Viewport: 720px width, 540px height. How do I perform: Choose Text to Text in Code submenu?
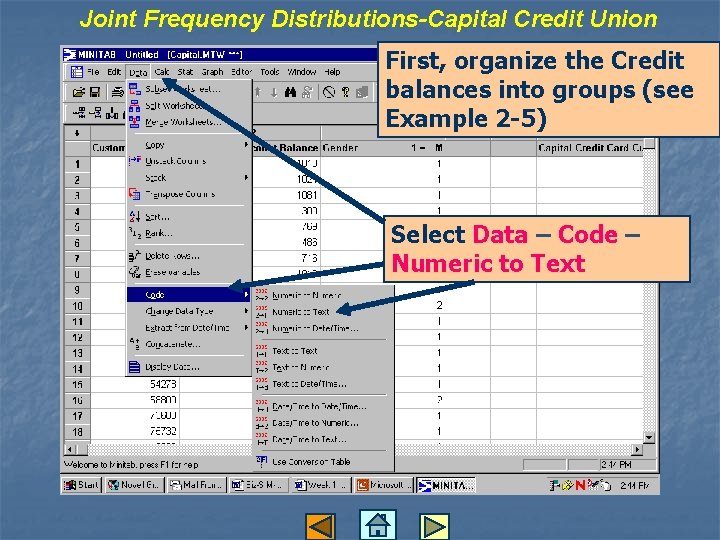pos(294,351)
